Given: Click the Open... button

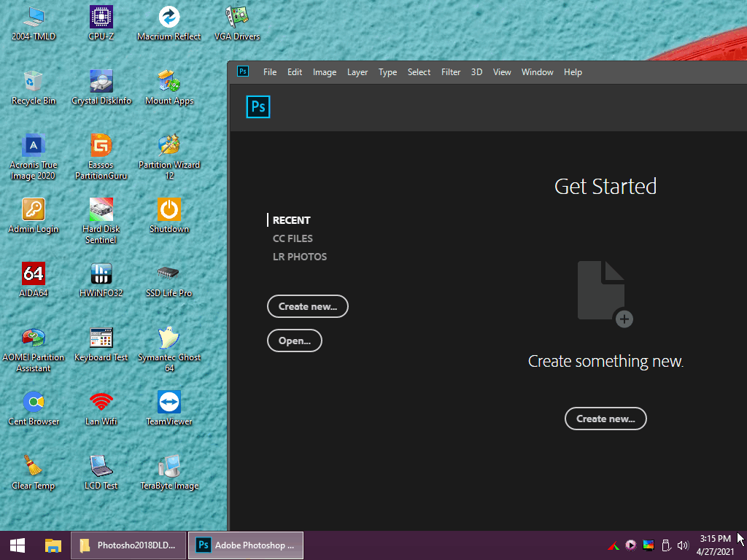Looking at the screenshot, I should [295, 341].
